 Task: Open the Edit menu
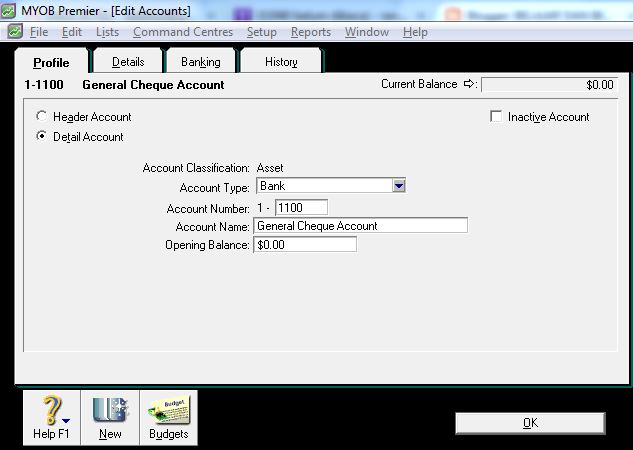pyautogui.click(x=71, y=32)
